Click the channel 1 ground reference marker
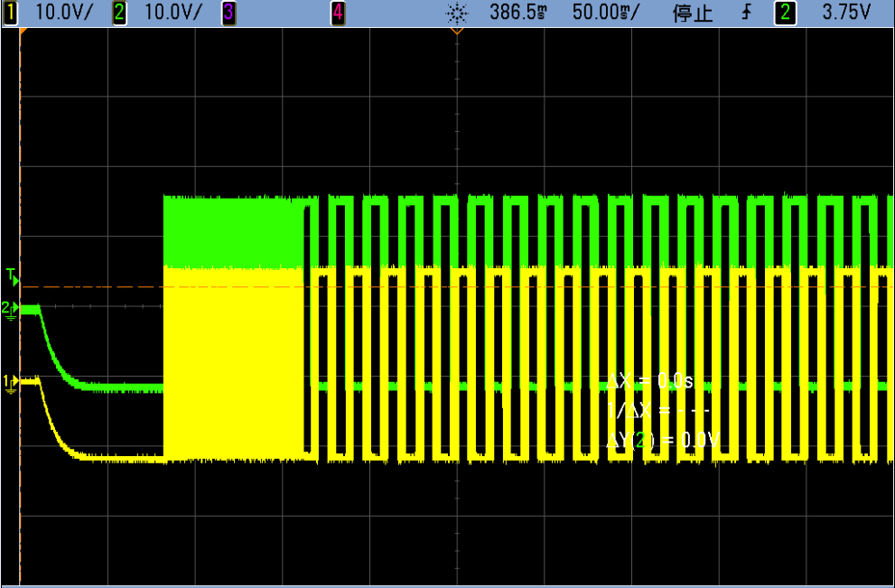The image size is (895, 588). pyautogui.click(x=10, y=381)
